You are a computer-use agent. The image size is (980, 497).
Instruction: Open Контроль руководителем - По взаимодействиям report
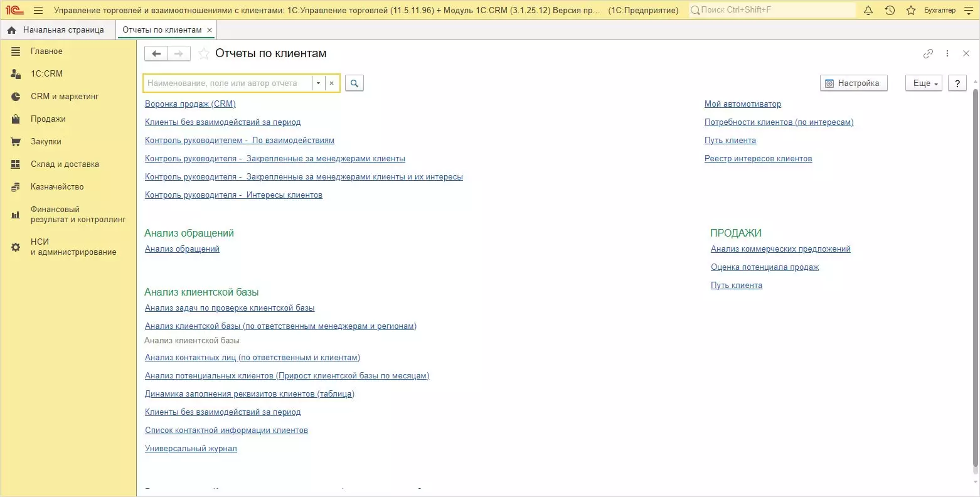pos(240,141)
